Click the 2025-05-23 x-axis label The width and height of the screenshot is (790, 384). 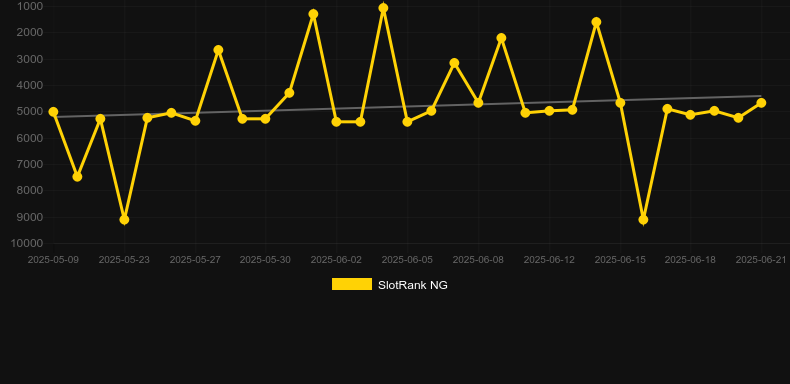pyautogui.click(x=124, y=260)
